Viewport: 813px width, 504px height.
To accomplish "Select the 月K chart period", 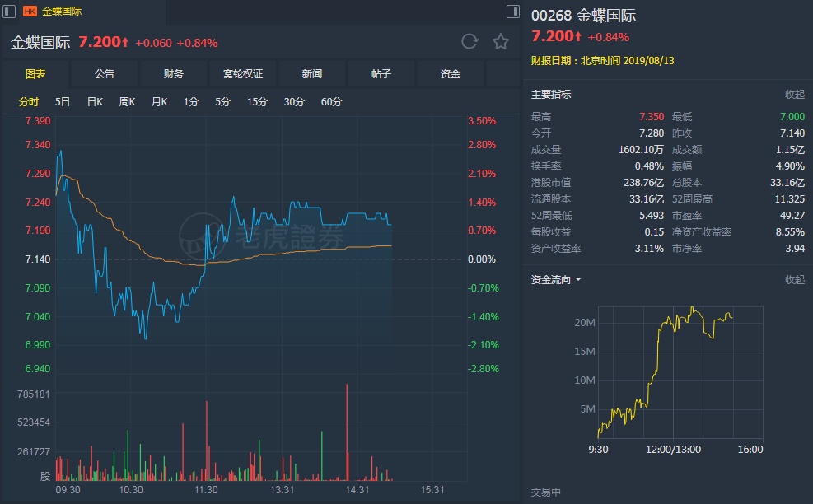I will (159, 101).
